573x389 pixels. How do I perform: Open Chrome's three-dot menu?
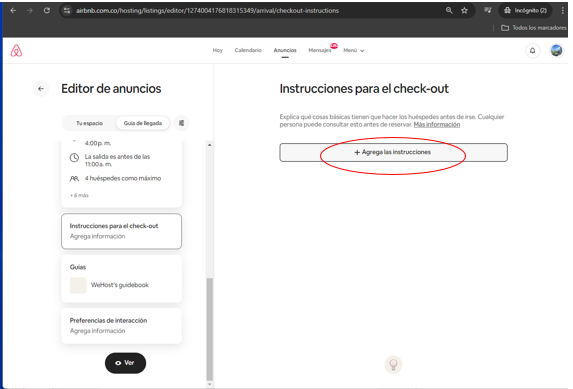(x=562, y=11)
